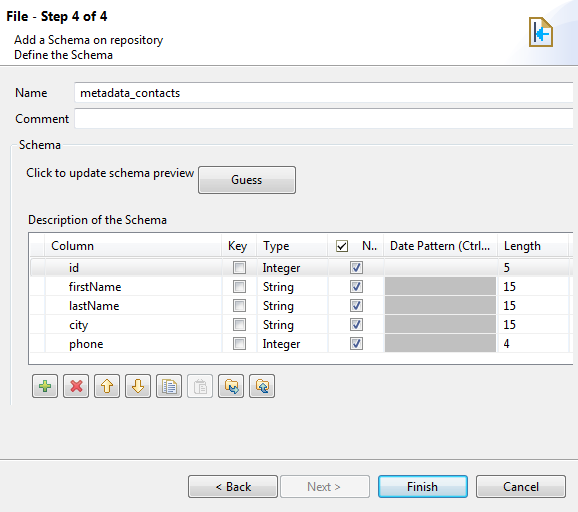Screen dimensions: 578x512
Task: Click the disabled Next button
Action: pyautogui.click(x=325, y=487)
